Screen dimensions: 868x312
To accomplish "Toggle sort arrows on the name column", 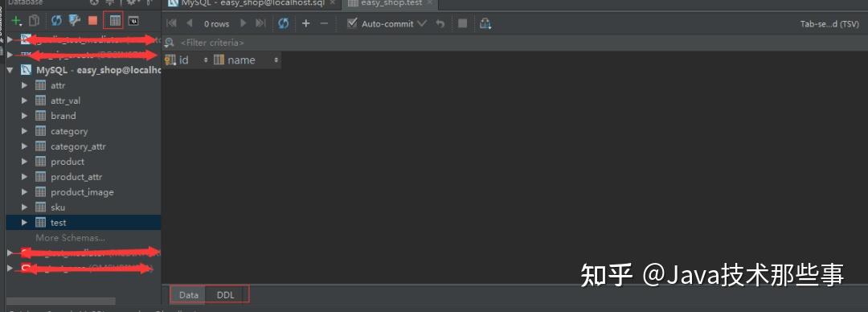I will 276,60.
